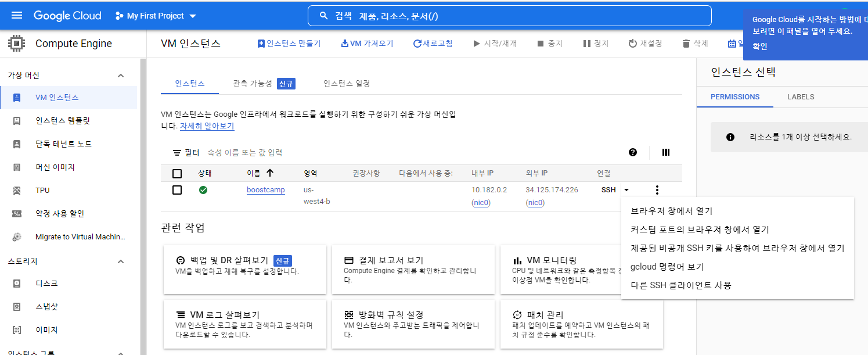Open the column display options icon
Viewport: 868px width, 355px height.
(666, 152)
